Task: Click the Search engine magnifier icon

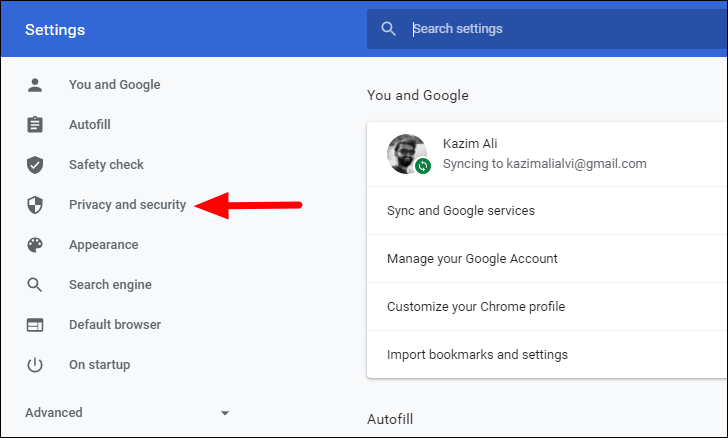Action: click(x=35, y=285)
